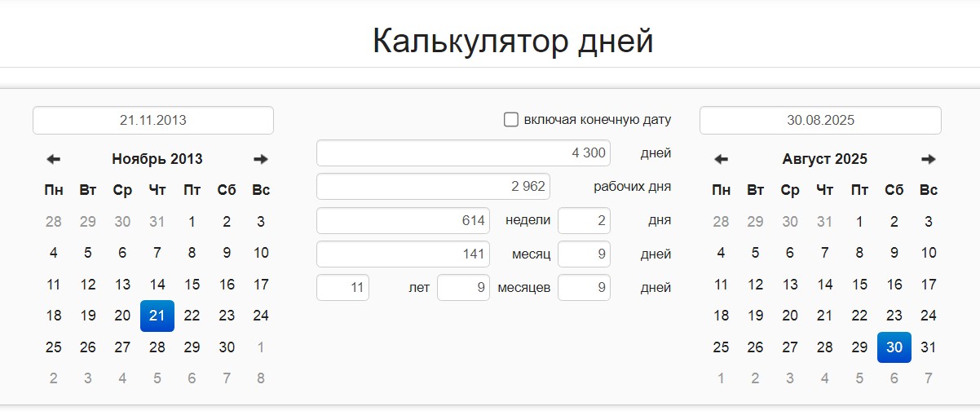Click the 'Август 2025' month title
The width and height of the screenshot is (980, 411).
point(824,159)
